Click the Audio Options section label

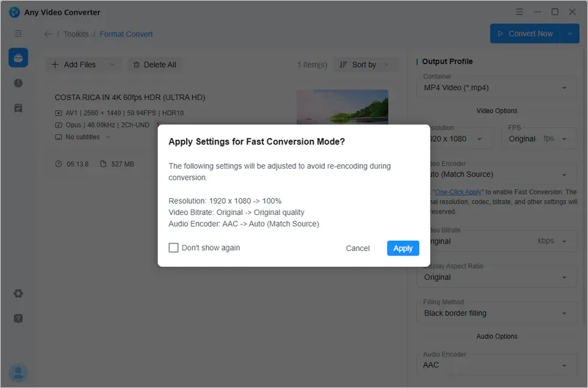[x=496, y=336]
